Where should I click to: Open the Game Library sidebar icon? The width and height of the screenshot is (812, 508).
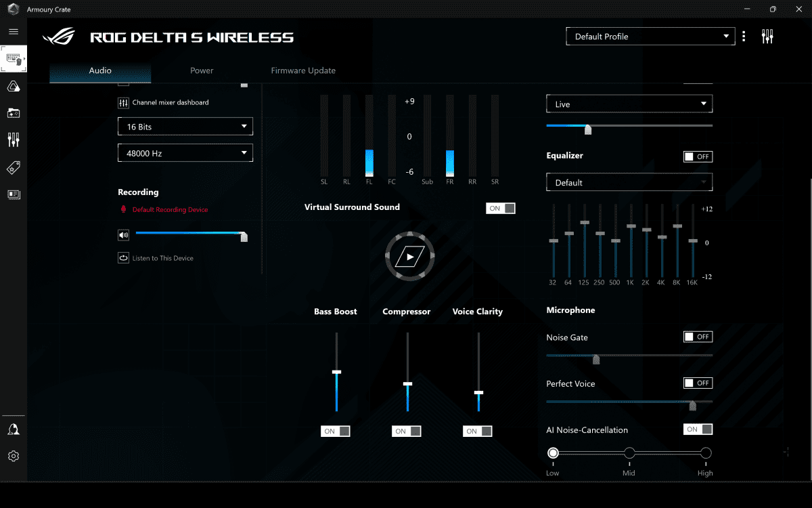(x=14, y=113)
